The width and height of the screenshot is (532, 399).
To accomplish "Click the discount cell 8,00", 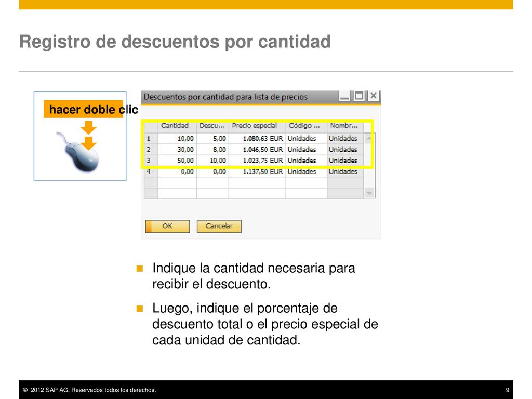I will [x=212, y=149].
